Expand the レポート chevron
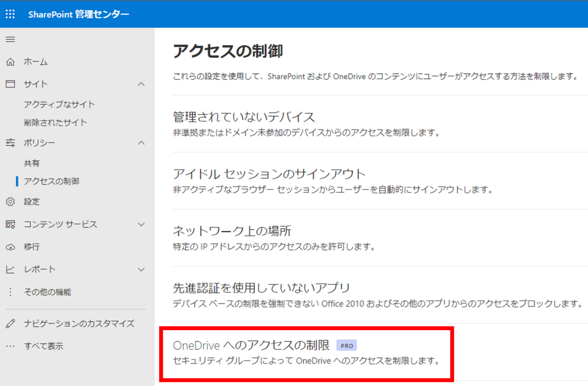 (141, 269)
